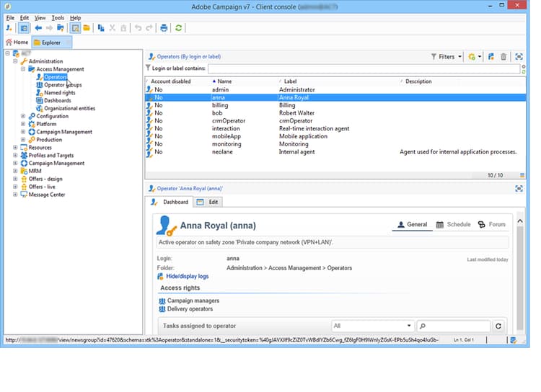Expand the Message Center tree node

[x=15, y=195]
